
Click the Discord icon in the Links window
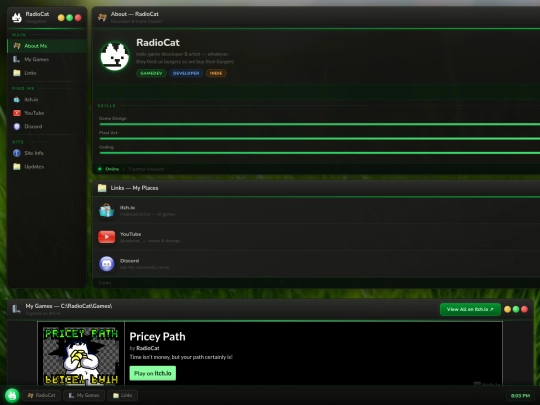pyautogui.click(x=107, y=264)
